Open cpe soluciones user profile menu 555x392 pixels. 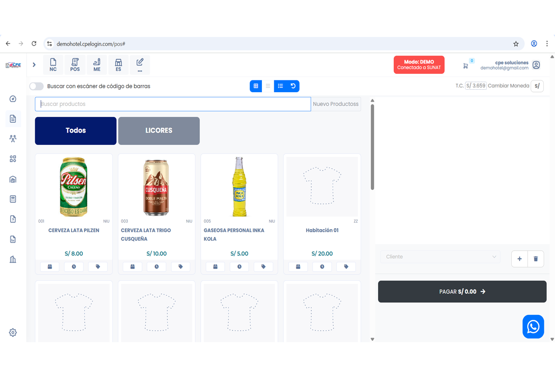point(510,65)
